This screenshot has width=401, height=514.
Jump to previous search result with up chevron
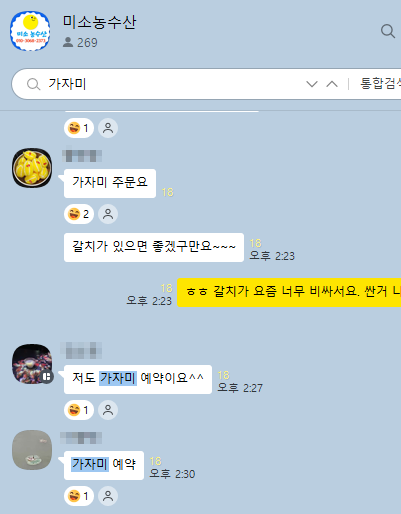[332, 84]
